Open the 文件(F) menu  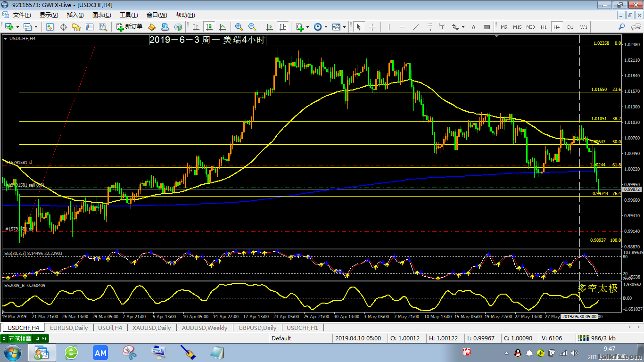tap(22, 15)
